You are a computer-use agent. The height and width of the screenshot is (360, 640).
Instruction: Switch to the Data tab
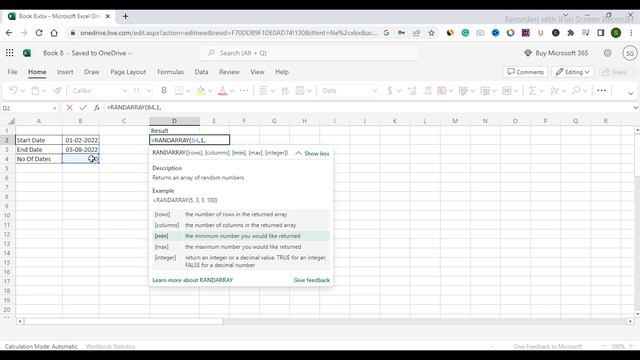coord(201,72)
